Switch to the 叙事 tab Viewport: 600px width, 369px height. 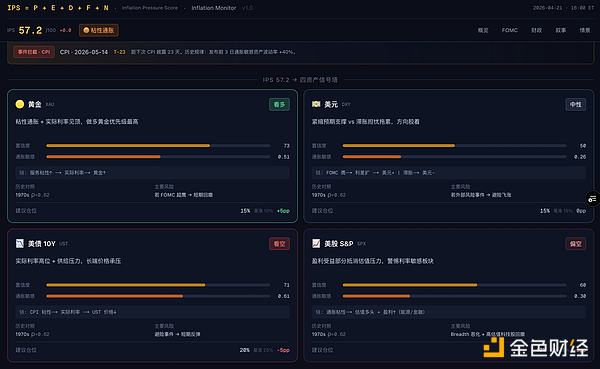[561, 30]
